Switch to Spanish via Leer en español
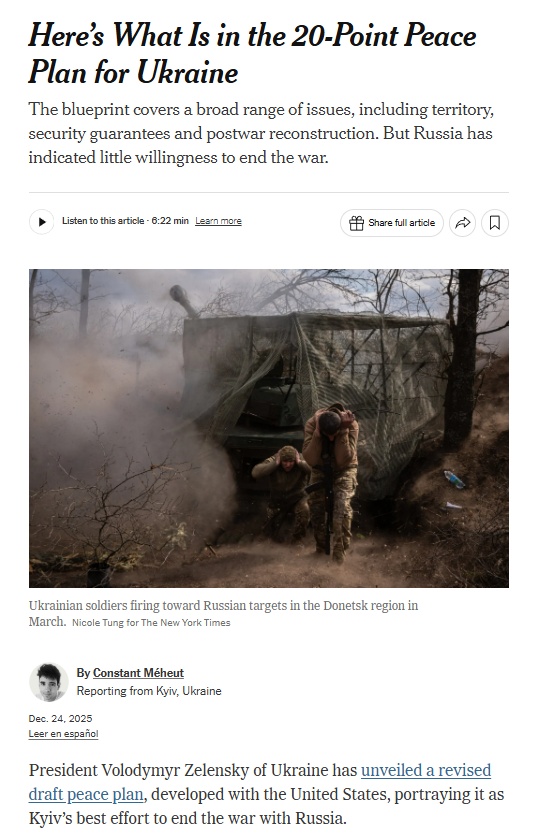Image resolution: width=544 pixels, height=840 pixels. [x=63, y=734]
